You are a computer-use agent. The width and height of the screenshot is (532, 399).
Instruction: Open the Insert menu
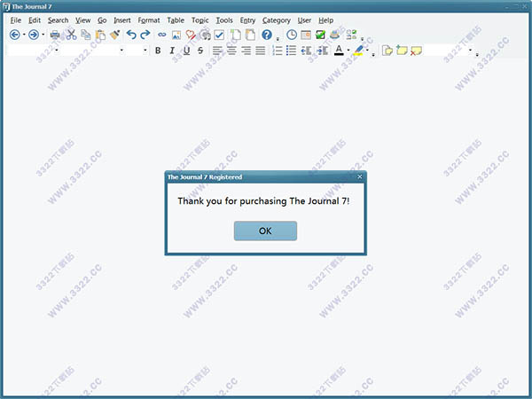pyautogui.click(x=122, y=20)
